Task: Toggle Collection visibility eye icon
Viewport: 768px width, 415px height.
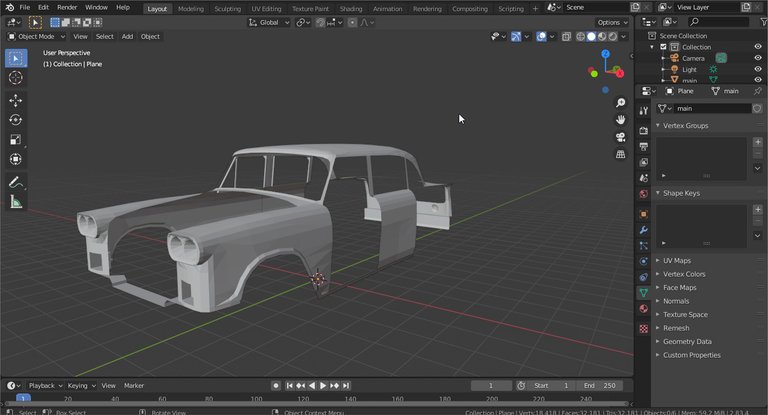Action: [x=758, y=47]
